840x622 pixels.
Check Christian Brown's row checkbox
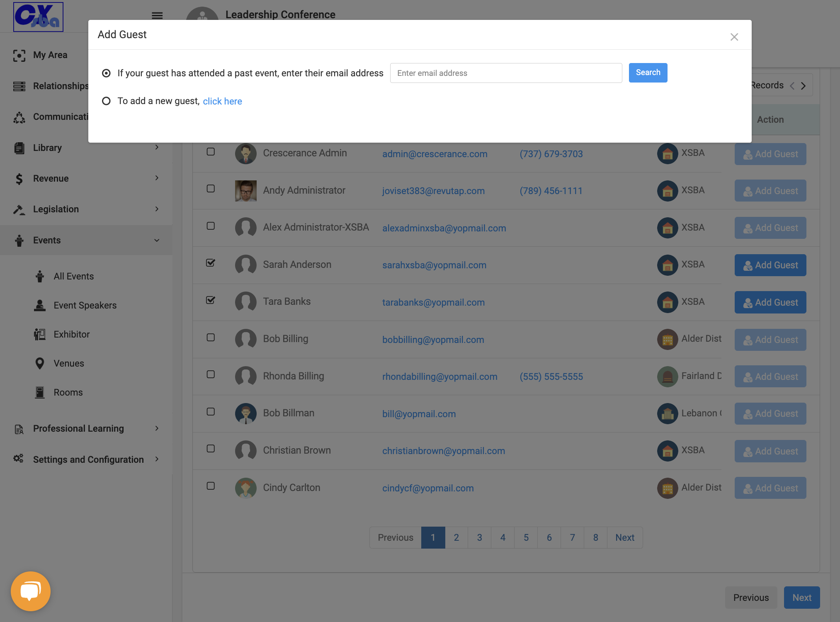tap(211, 449)
